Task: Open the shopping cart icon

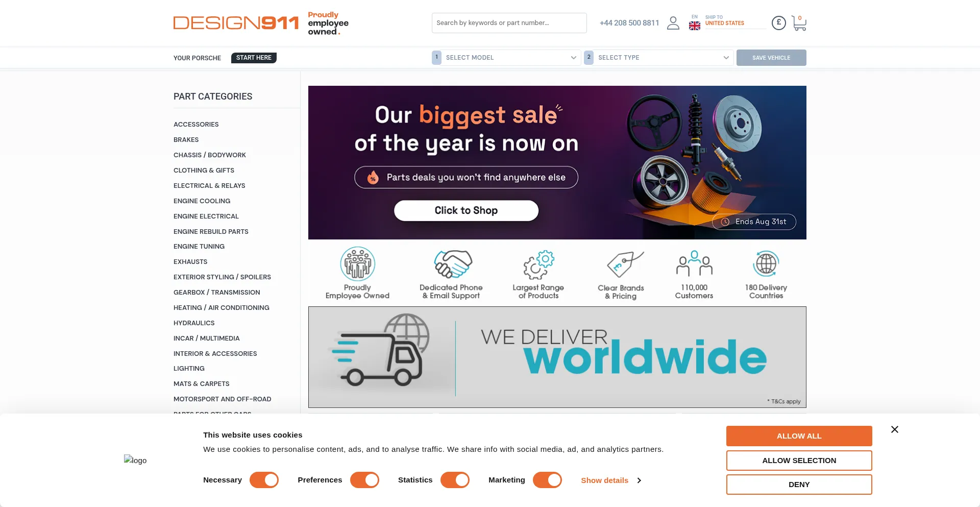Action: 799,23
